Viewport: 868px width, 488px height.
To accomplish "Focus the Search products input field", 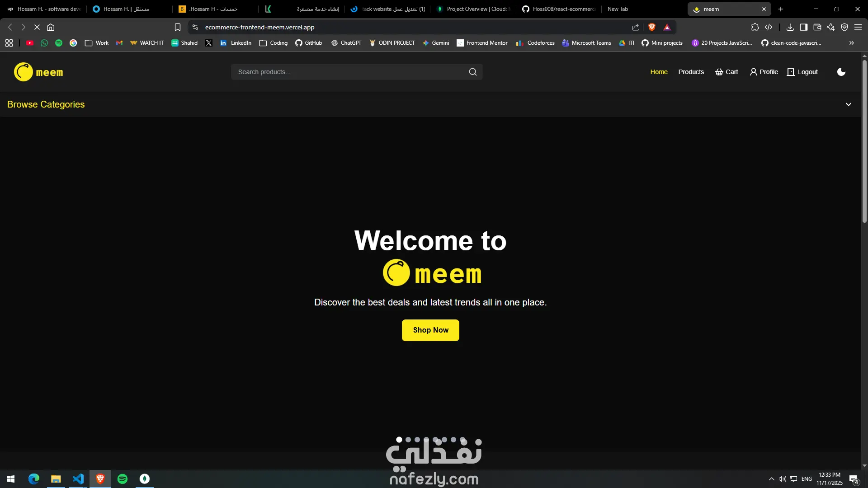I will (x=348, y=72).
